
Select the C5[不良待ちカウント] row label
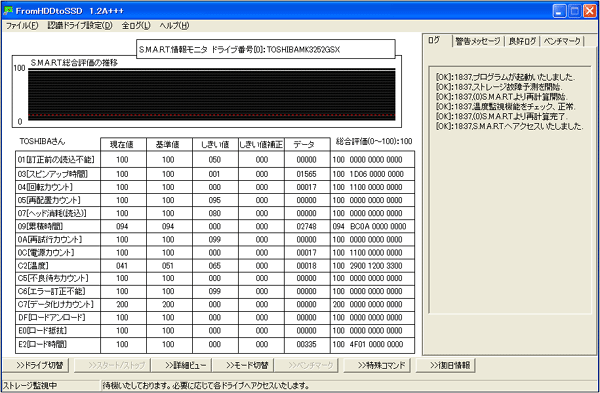pyautogui.click(x=53, y=278)
